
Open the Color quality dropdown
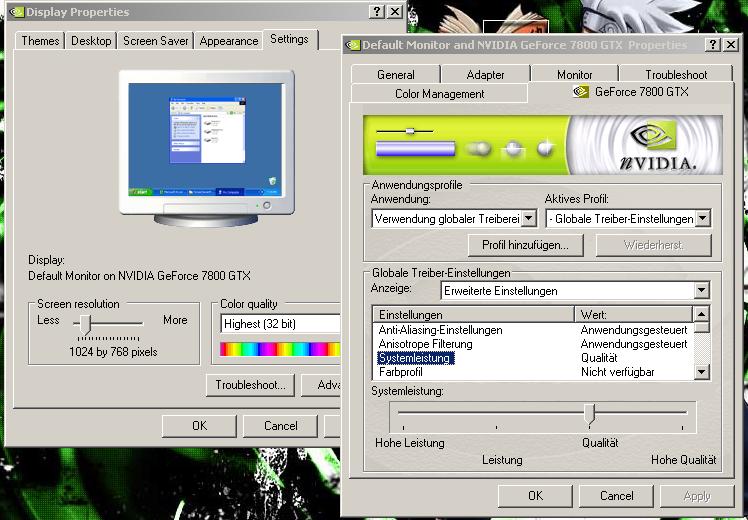click(x=280, y=323)
